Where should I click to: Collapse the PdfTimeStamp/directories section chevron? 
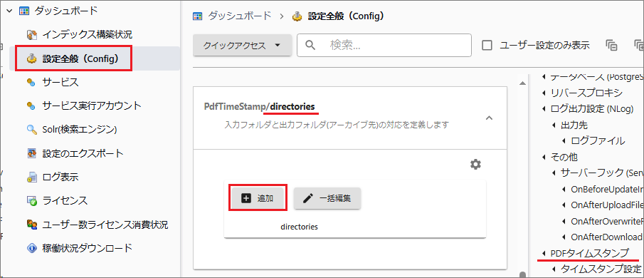(x=489, y=118)
